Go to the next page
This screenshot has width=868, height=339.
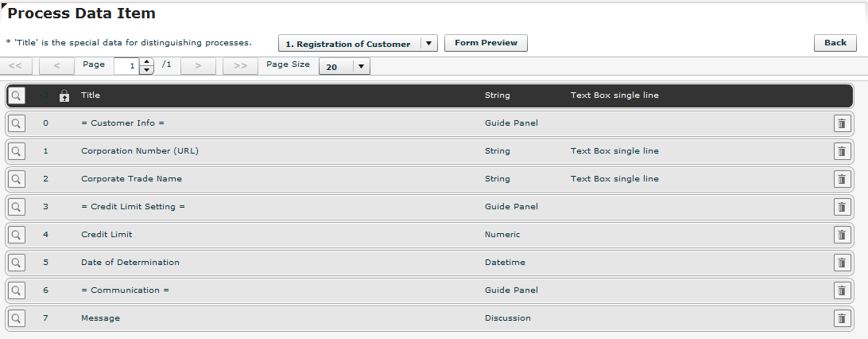coord(198,66)
